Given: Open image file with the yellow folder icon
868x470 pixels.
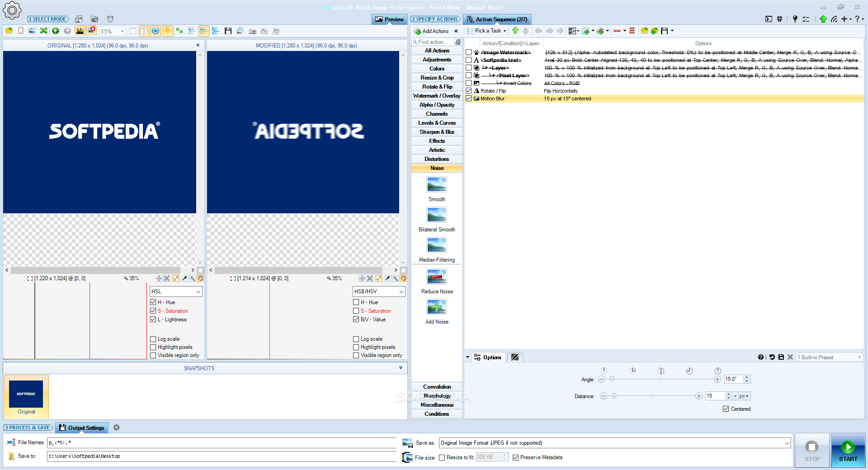Looking at the screenshot, I should [9, 31].
